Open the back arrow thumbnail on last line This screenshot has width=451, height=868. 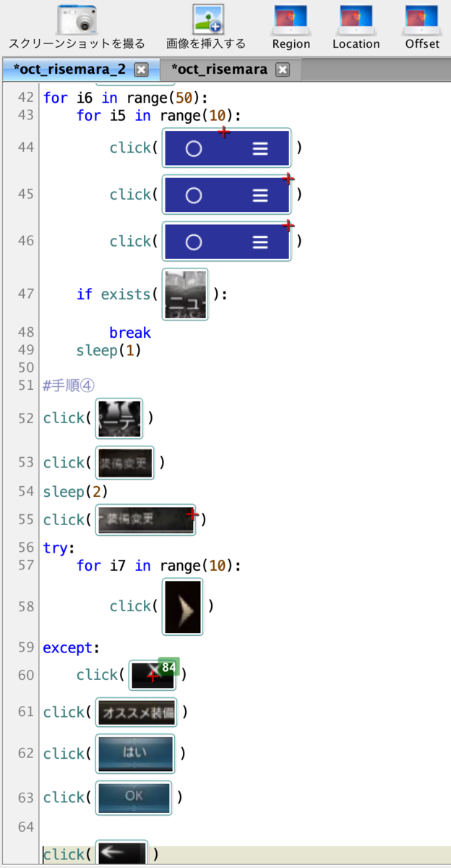tap(122, 852)
